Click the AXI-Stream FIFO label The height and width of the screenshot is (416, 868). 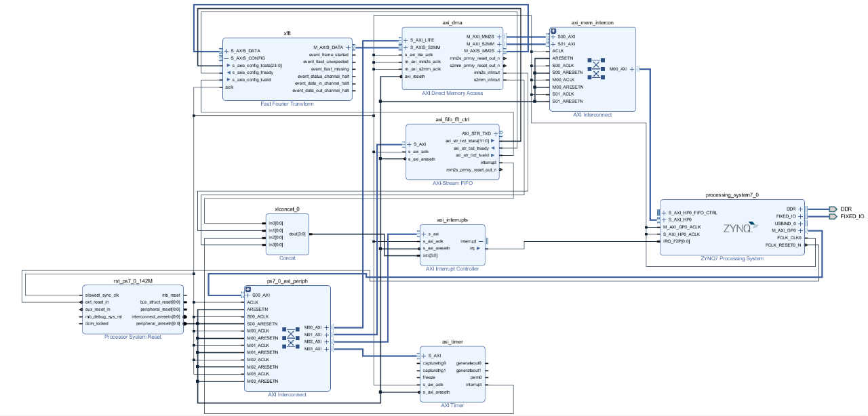click(x=452, y=184)
